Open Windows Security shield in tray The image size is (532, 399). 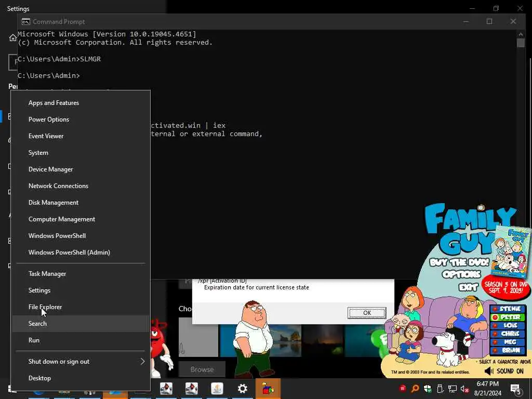(x=428, y=389)
